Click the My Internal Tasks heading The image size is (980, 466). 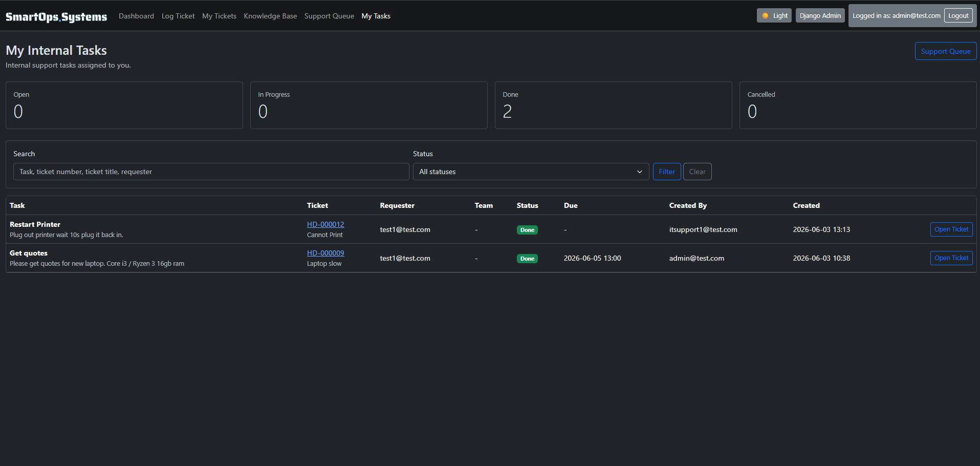56,50
